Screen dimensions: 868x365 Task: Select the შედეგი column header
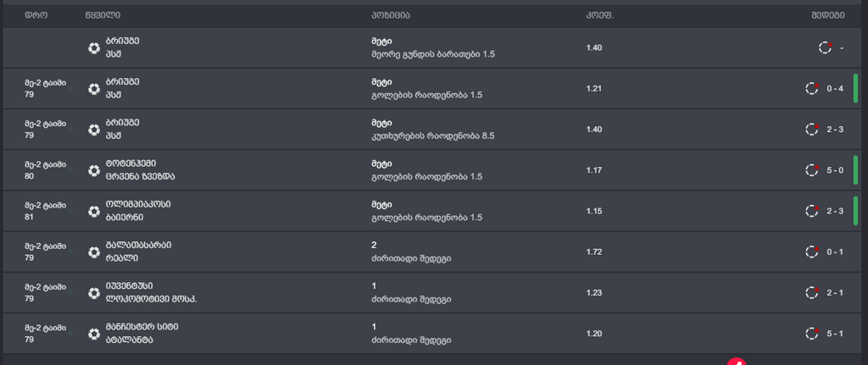point(828,15)
